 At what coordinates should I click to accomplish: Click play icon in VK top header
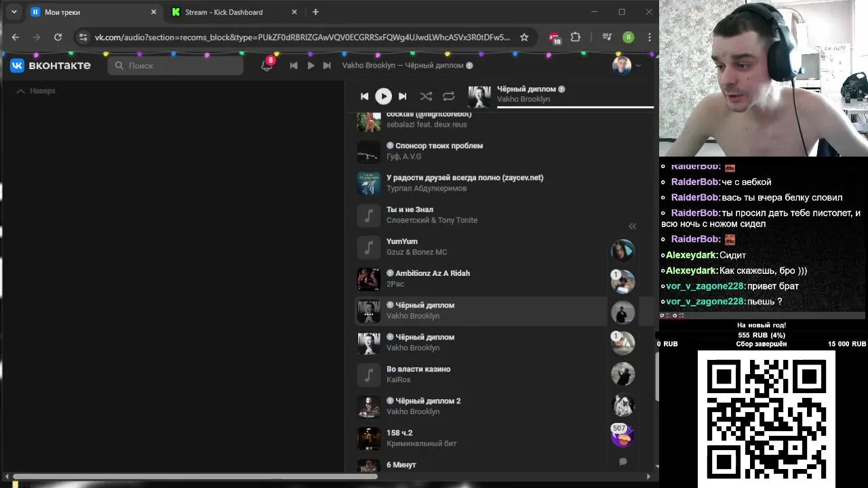coord(311,66)
